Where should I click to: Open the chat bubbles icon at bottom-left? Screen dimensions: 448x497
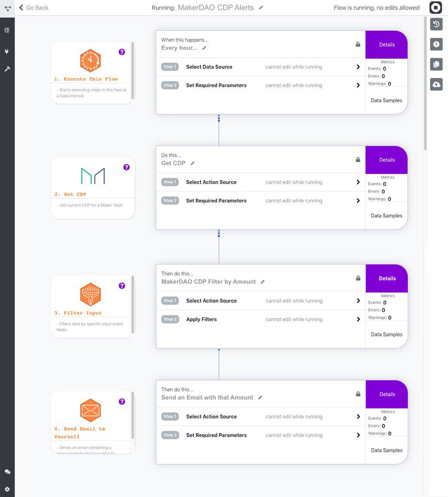point(7,472)
